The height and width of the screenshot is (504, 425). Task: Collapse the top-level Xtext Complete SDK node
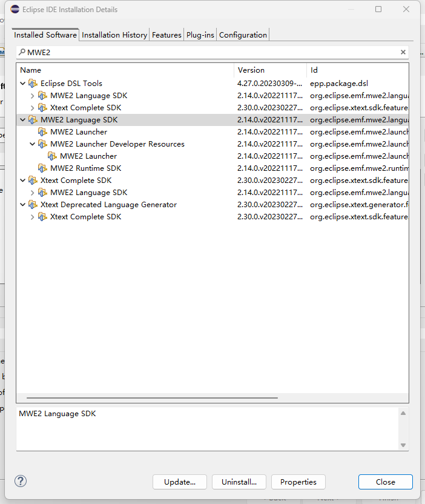click(23, 181)
